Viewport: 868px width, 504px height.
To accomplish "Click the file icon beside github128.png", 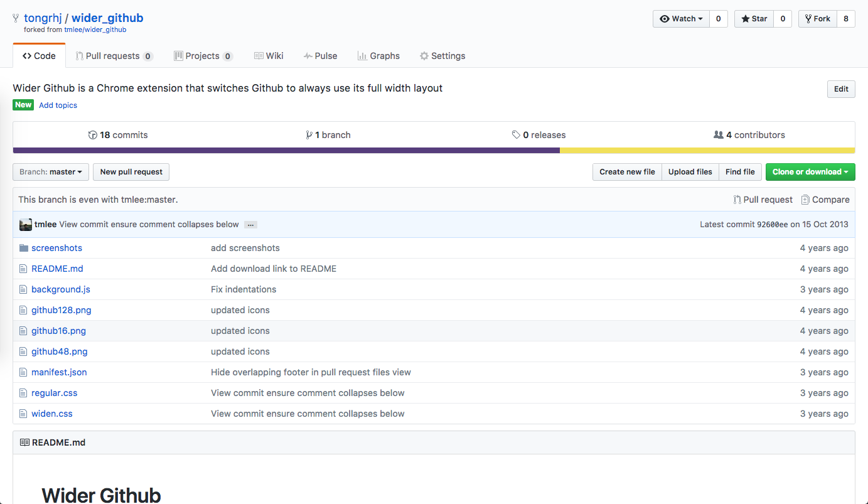I will click(23, 310).
